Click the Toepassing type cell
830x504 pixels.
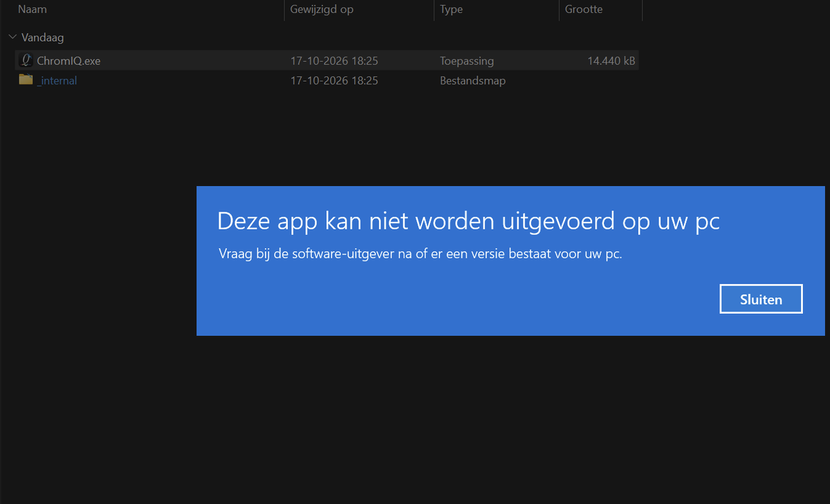(x=467, y=61)
